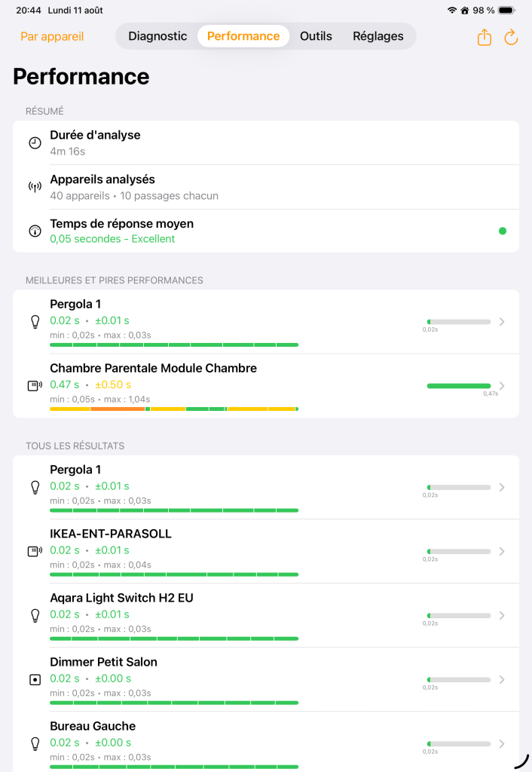Tap the Par appareil button

pyautogui.click(x=52, y=36)
